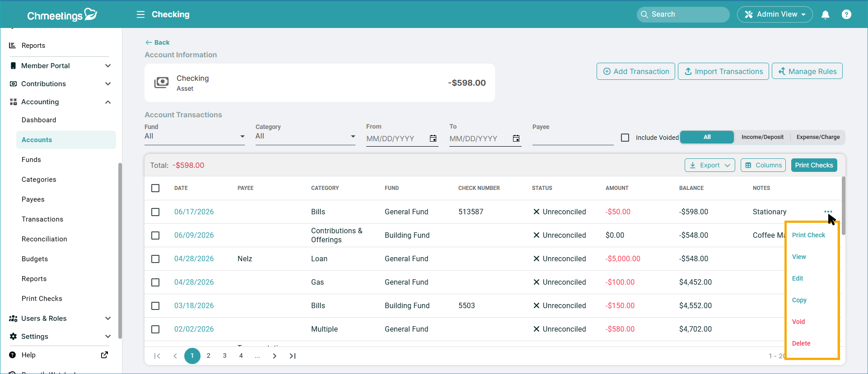
Task: Check the select-all header checkbox
Action: point(155,188)
